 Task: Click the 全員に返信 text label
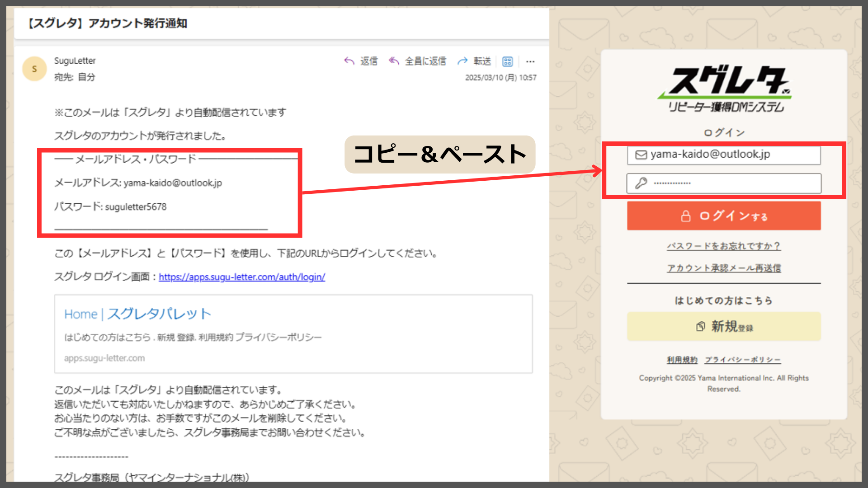pos(425,61)
